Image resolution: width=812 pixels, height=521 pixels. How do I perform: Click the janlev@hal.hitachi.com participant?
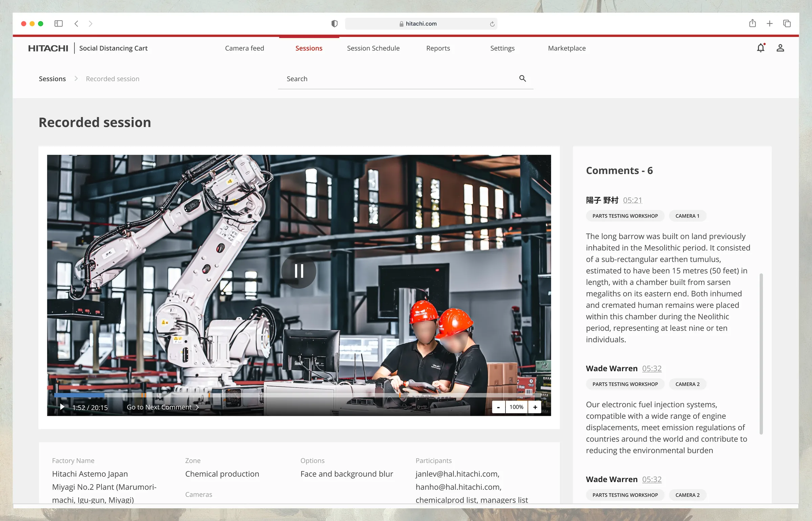(457, 474)
